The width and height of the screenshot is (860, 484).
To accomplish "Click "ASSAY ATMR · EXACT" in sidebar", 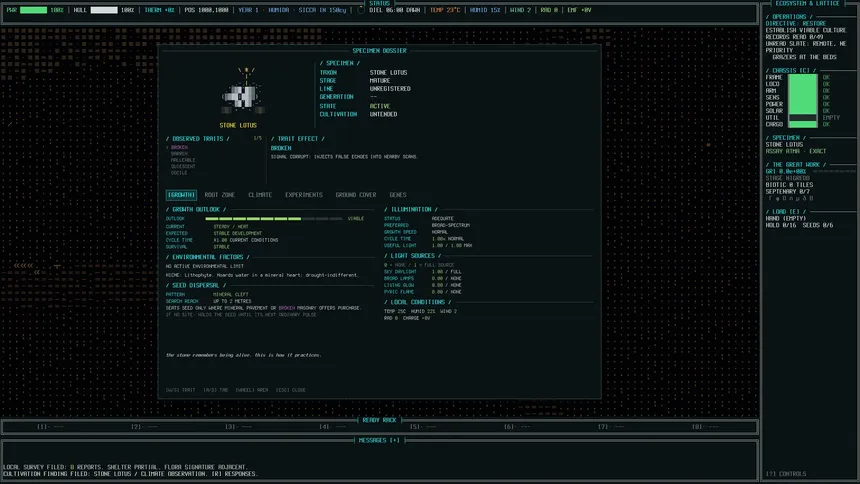I will tap(796, 151).
